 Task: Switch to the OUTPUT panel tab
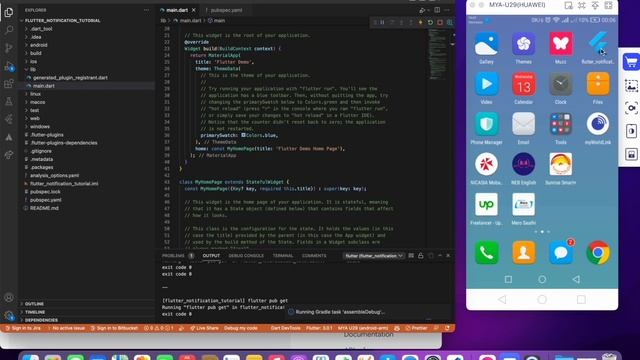[211, 256]
